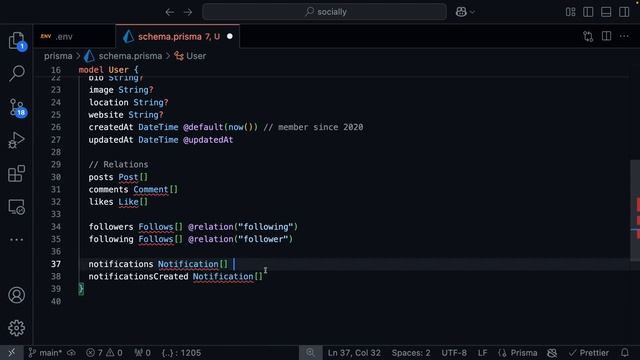The height and width of the screenshot is (360, 640).
Task: Click Ln 37, Col 32 cursor position
Action: (354, 353)
